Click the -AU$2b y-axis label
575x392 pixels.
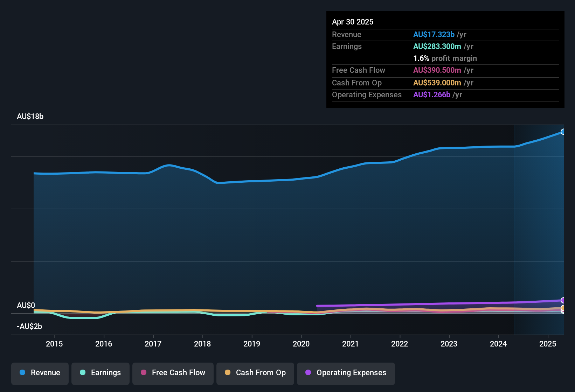(x=29, y=326)
